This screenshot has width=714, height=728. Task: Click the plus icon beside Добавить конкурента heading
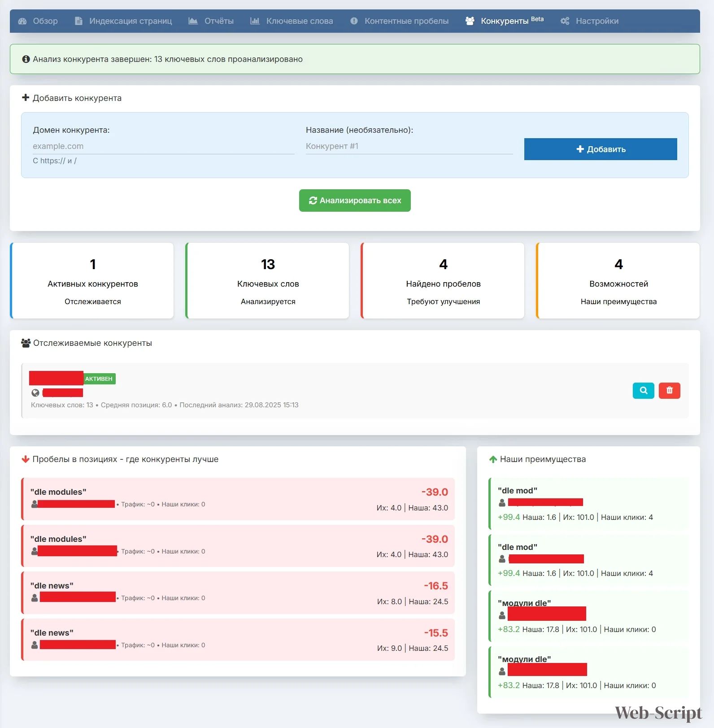26,98
